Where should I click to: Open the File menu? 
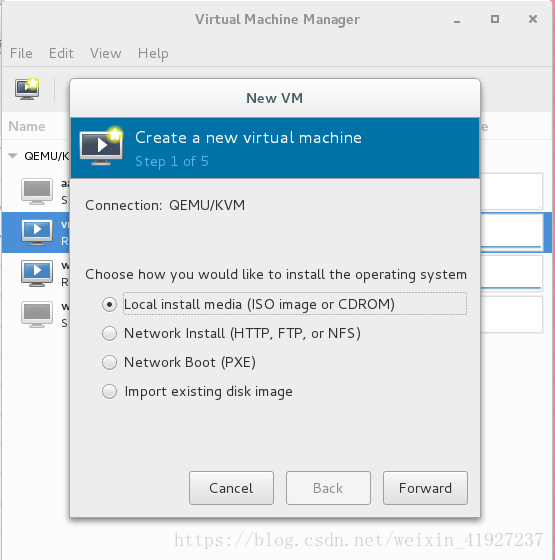click(21, 54)
